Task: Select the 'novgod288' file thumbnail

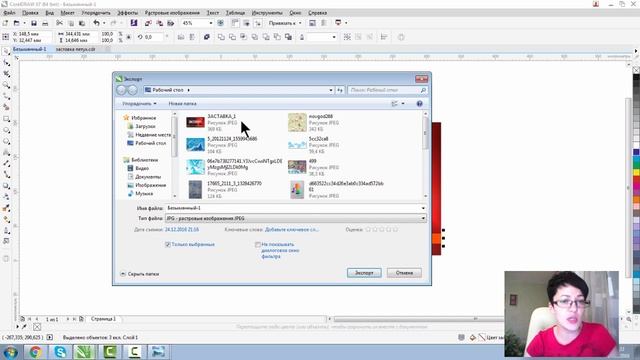Action: point(297,122)
